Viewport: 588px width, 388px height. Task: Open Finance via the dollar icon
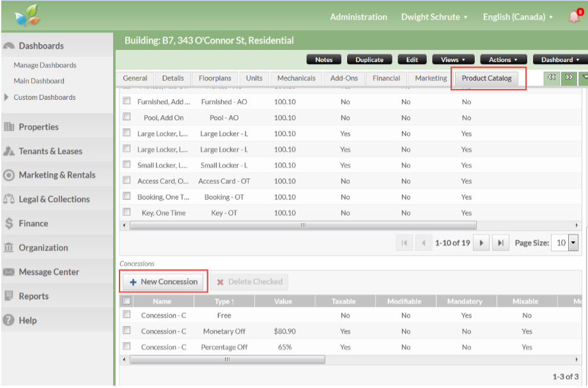[9, 224]
